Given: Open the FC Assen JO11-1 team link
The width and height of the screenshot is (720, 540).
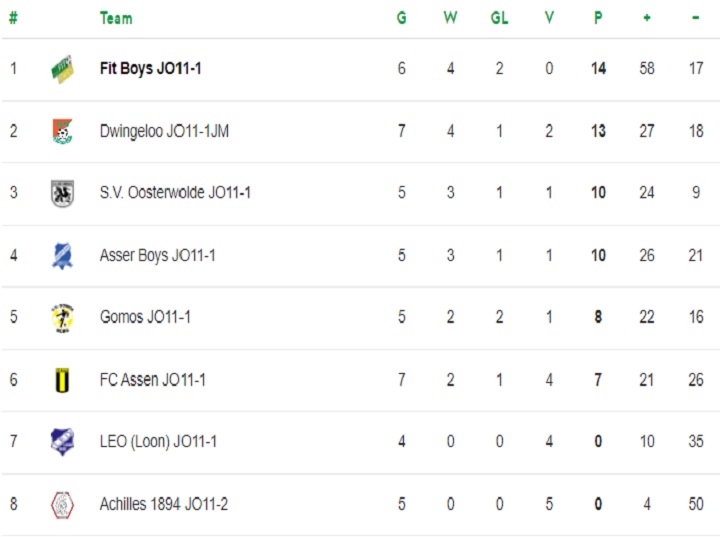Looking at the screenshot, I should [152, 380].
